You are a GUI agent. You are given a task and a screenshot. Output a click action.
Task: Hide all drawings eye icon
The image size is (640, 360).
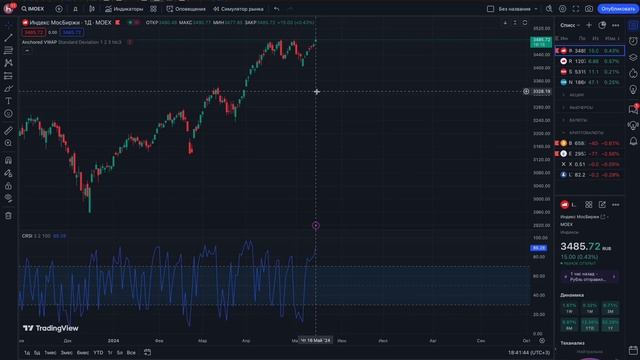coord(8,198)
